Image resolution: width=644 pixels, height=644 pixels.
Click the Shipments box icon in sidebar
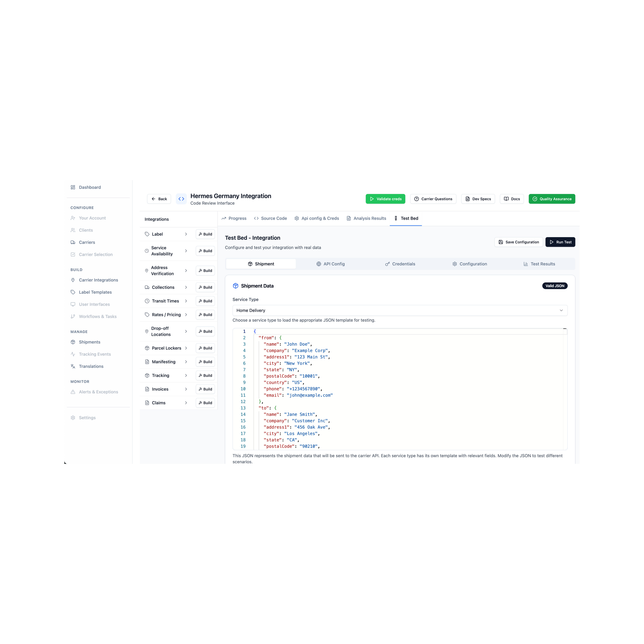pos(73,342)
